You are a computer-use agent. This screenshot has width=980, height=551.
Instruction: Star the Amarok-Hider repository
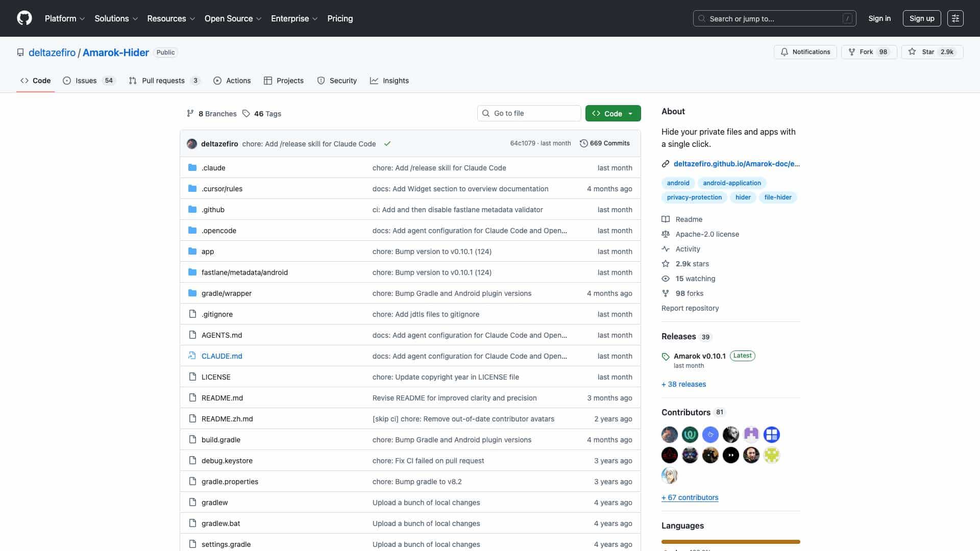[x=932, y=52]
